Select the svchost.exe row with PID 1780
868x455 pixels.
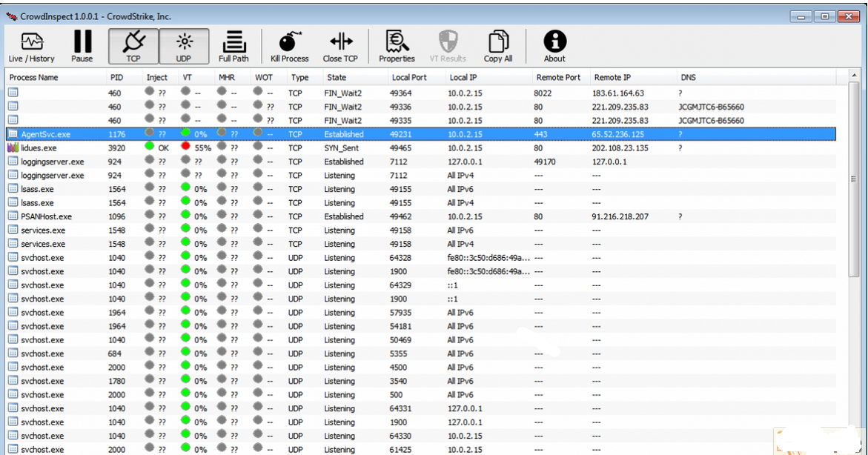[x=421, y=381]
